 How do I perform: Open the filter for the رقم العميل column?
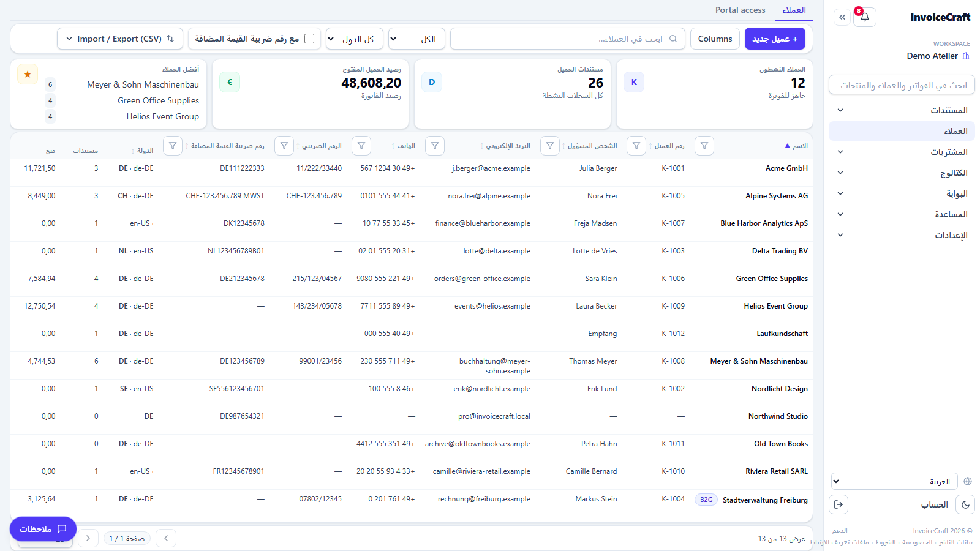636,146
